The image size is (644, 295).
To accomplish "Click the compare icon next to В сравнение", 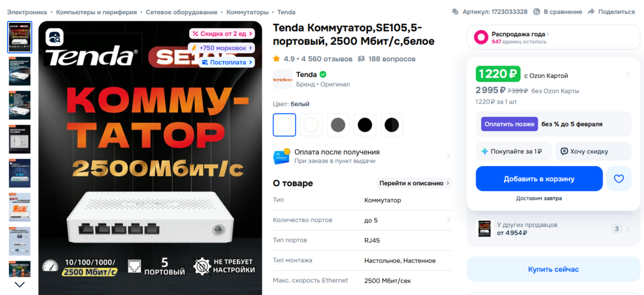I will click(x=536, y=12).
